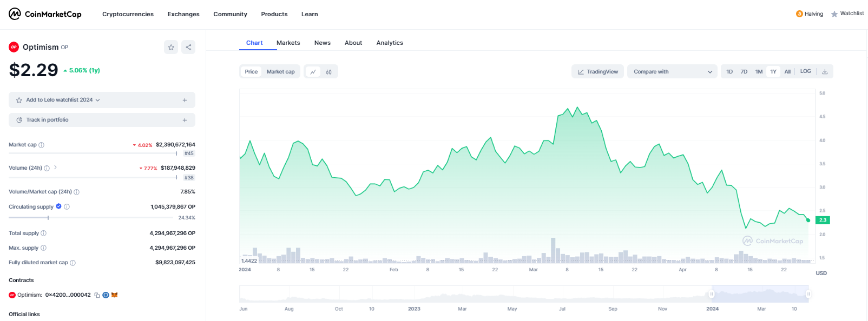The image size is (868, 321).
Task: Click the 2.3 current price label
Action: tap(823, 220)
